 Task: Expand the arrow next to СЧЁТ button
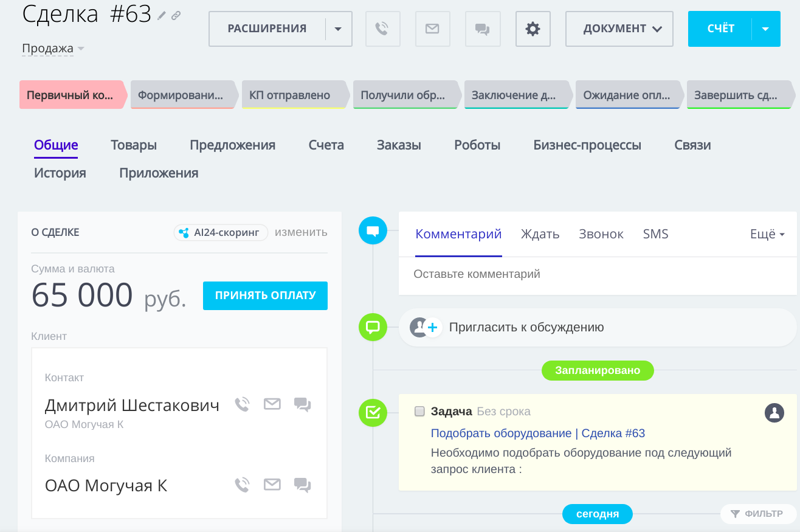click(x=765, y=29)
